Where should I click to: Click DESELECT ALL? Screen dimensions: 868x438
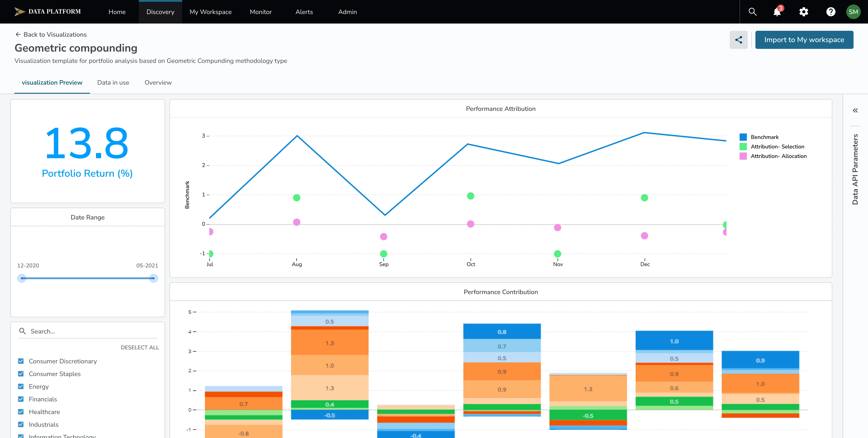click(x=140, y=347)
